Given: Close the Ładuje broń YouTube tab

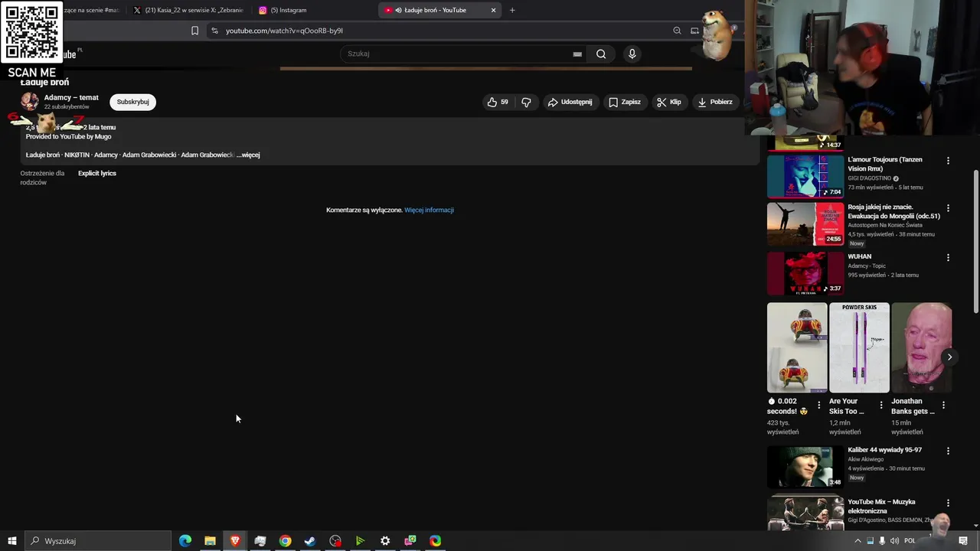Looking at the screenshot, I should (493, 10).
